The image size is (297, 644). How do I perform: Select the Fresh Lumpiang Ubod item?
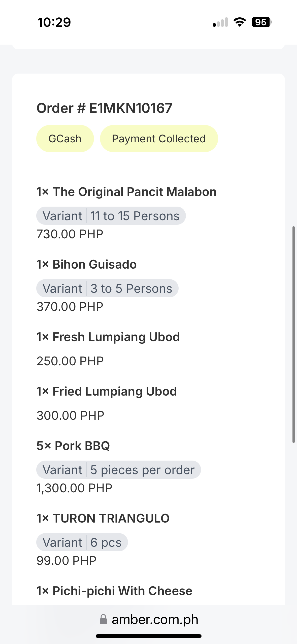(x=108, y=337)
